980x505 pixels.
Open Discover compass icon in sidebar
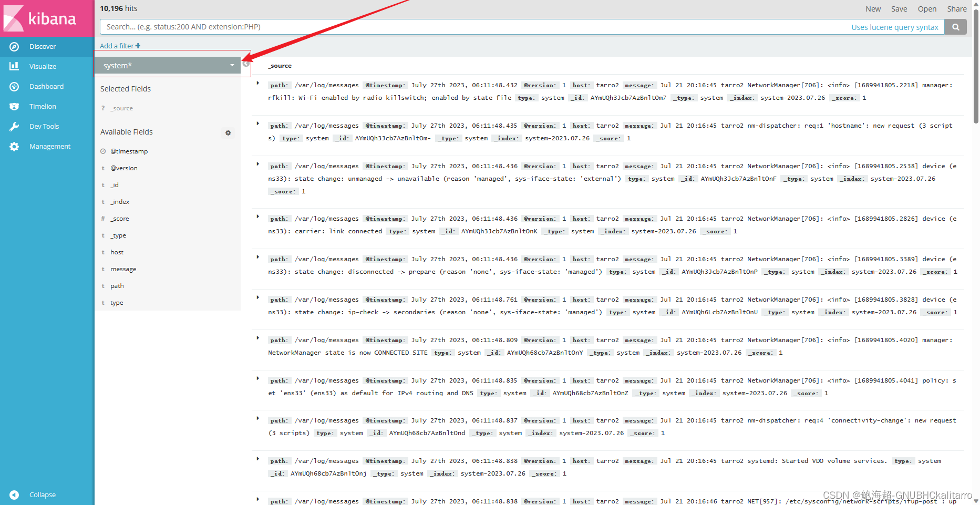(x=14, y=47)
